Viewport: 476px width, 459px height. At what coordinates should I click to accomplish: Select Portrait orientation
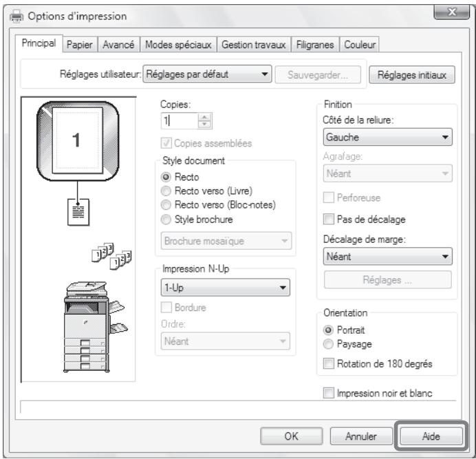point(328,330)
